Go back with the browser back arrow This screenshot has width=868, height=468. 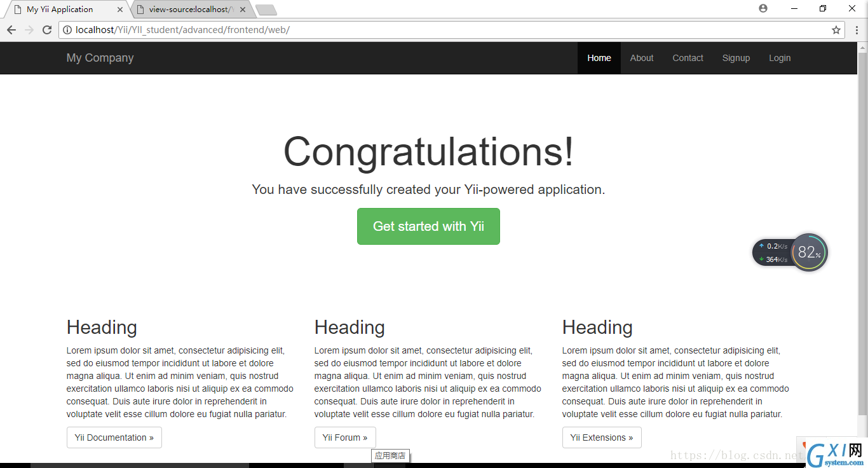click(11, 30)
